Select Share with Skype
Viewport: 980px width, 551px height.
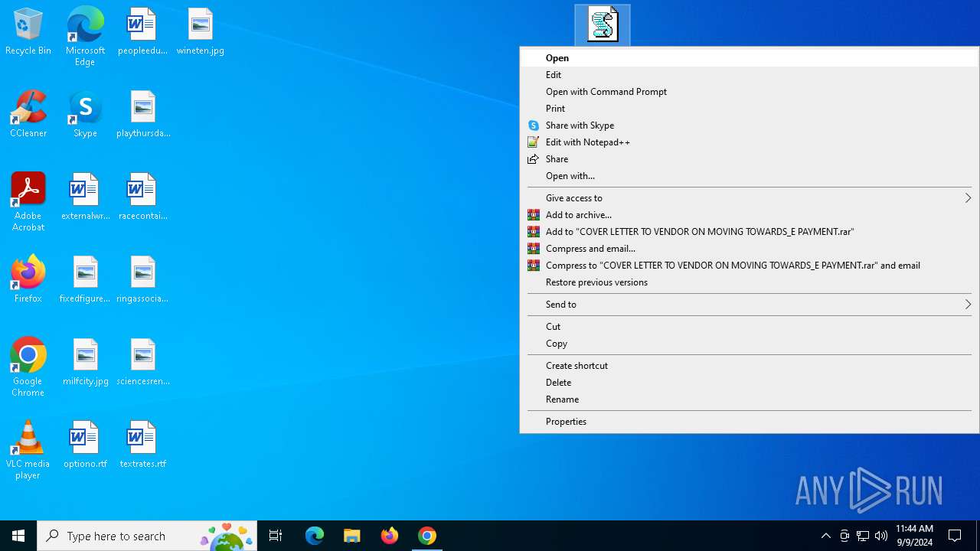[x=750, y=126]
